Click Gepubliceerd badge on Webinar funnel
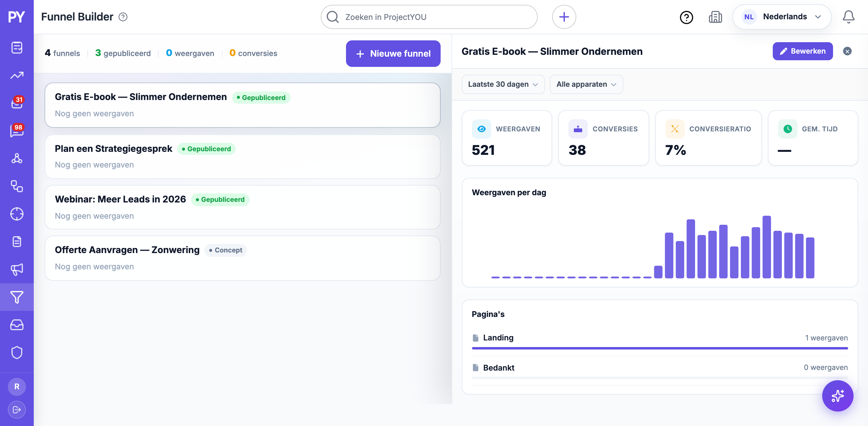868x426 pixels. [x=220, y=200]
